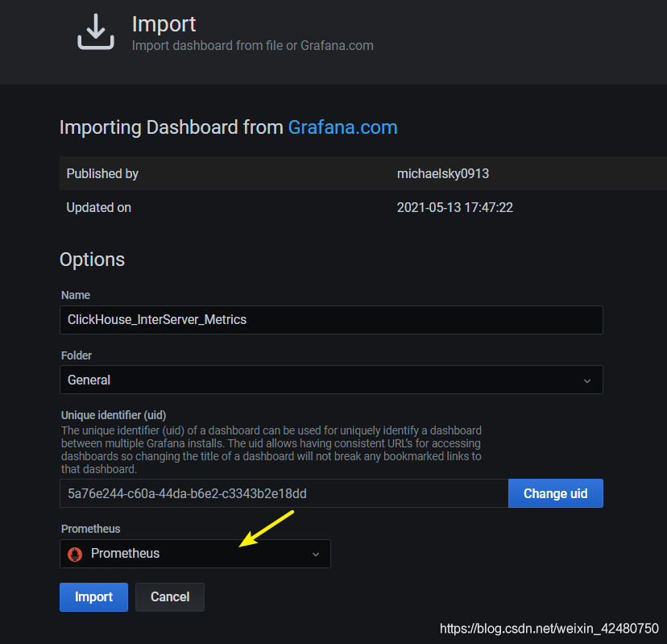This screenshot has width=667, height=644.
Task: Select the publisher name michaelsky0913
Action: [x=443, y=173]
